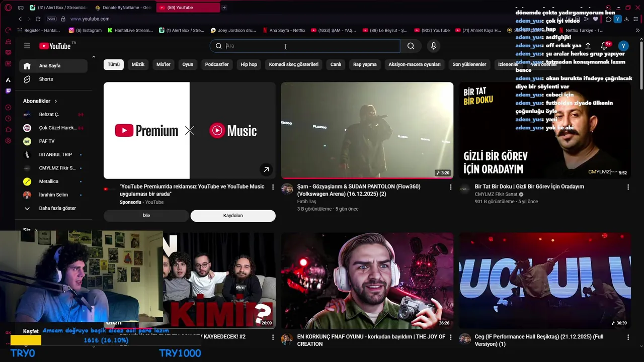The height and width of the screenshot is (362, 644).
Task: Open the browser downloads icon
Action: pos(626,19)
